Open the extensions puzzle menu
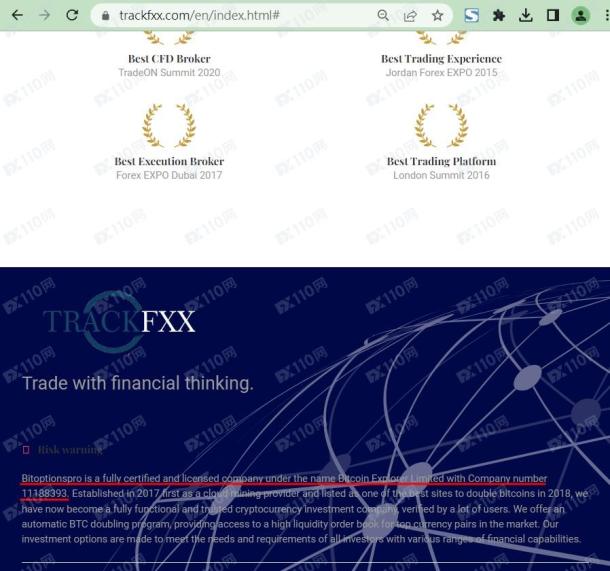This screenshot has width=610, height=571. click(499, 16)
